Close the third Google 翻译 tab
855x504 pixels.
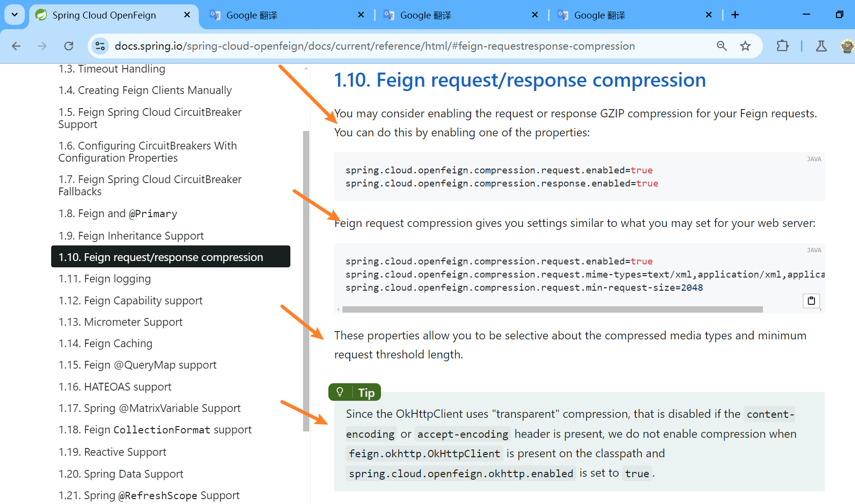click(709, 15)
